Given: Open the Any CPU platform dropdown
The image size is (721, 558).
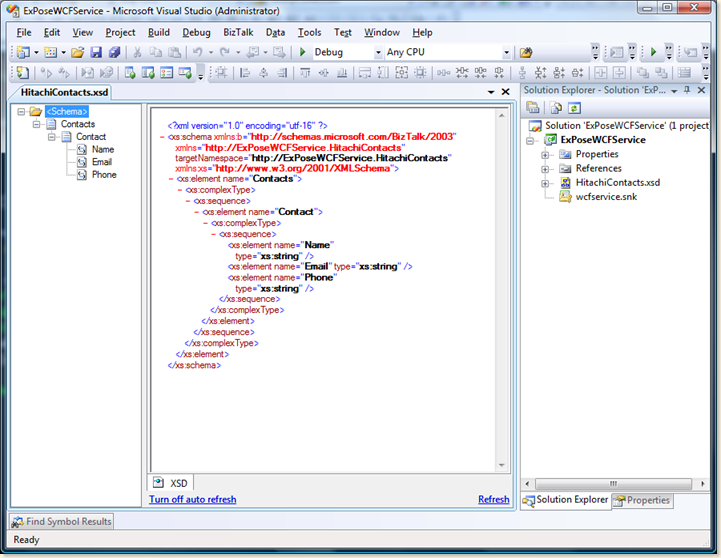Looking at the screenshot, I should tap(506, 52).
